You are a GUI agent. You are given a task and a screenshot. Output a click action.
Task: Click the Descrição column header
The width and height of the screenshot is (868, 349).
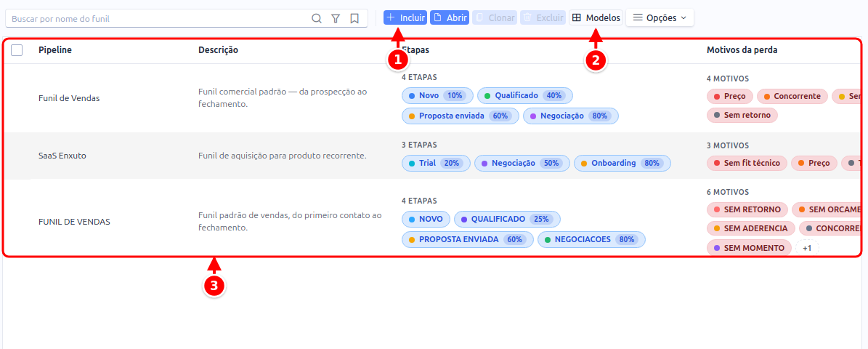[x=218, y=50]
